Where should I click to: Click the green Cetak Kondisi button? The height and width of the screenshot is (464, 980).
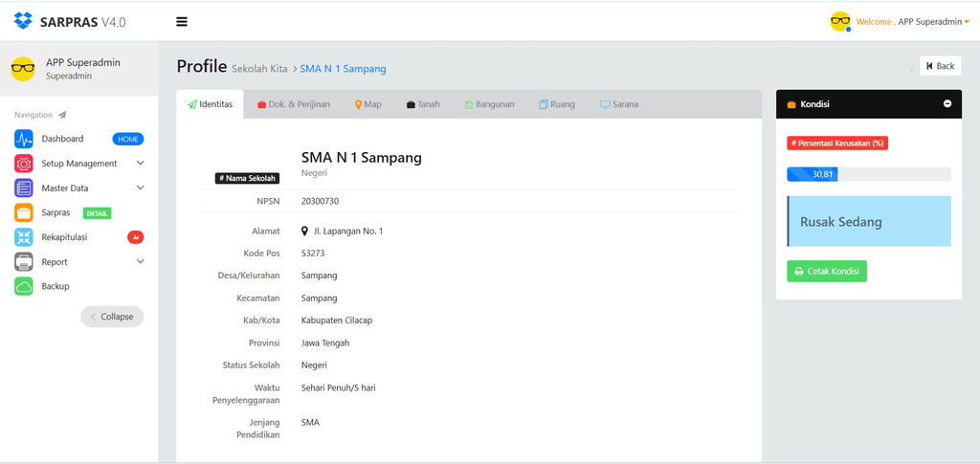(x=827, y=272)
